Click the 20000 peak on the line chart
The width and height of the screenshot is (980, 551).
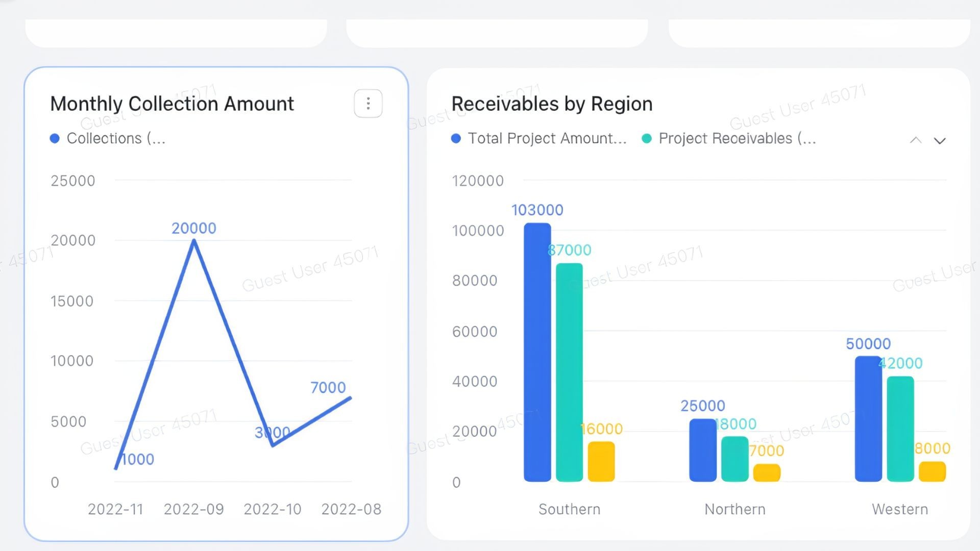click(194, 241)
